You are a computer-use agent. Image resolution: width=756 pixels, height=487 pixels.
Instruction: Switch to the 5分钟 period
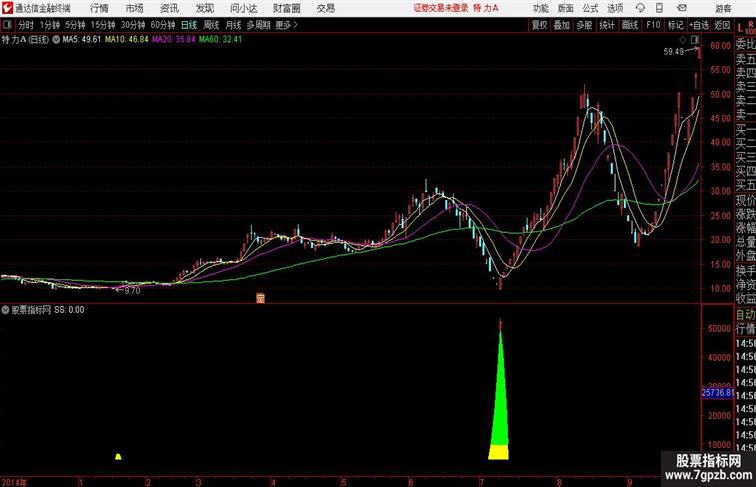tap(75, 25)
